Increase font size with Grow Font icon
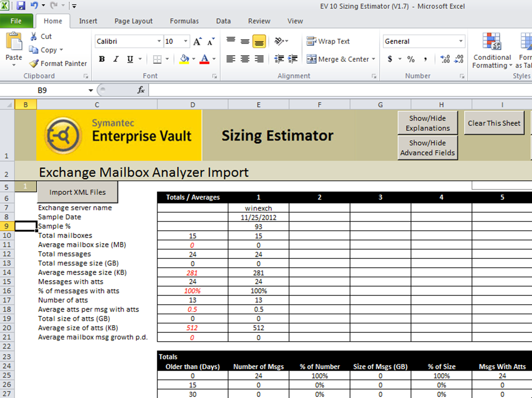The width and height of the screenshot is (532, 398). 198,41
